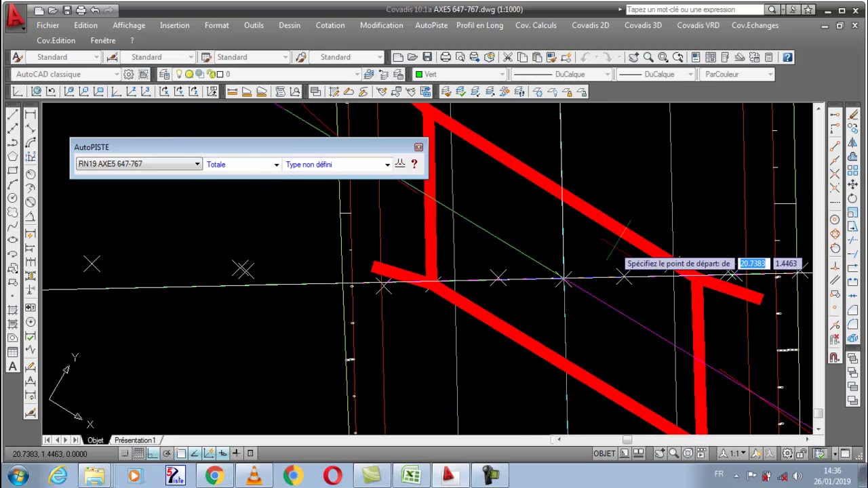Click the Save icon in standard toolbar

tap(427, 58)
